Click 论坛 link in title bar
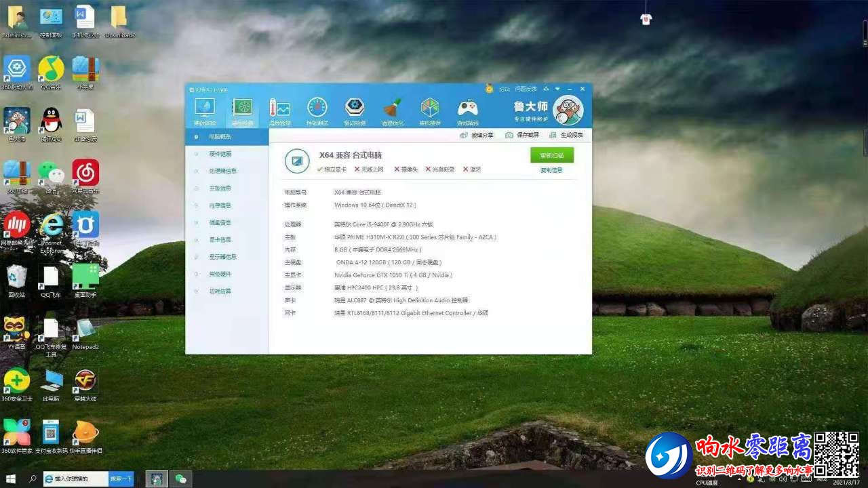Screen dimensions: 868x488 tap(505, 89)
